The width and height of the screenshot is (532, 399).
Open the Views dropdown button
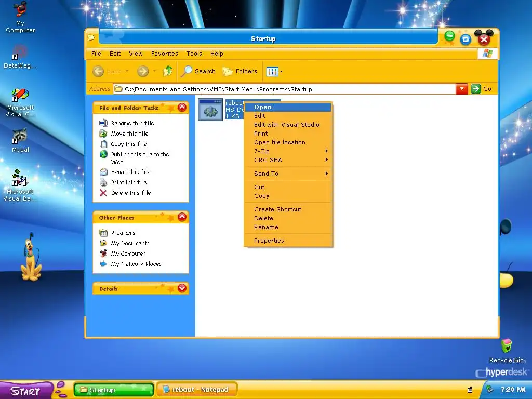pos(274,71)
